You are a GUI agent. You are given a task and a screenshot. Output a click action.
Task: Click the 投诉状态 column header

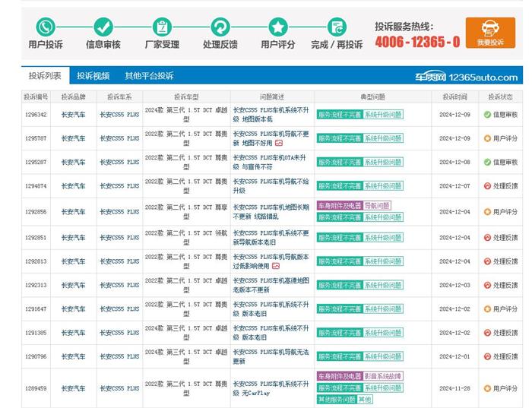click(x=500, y=97)
